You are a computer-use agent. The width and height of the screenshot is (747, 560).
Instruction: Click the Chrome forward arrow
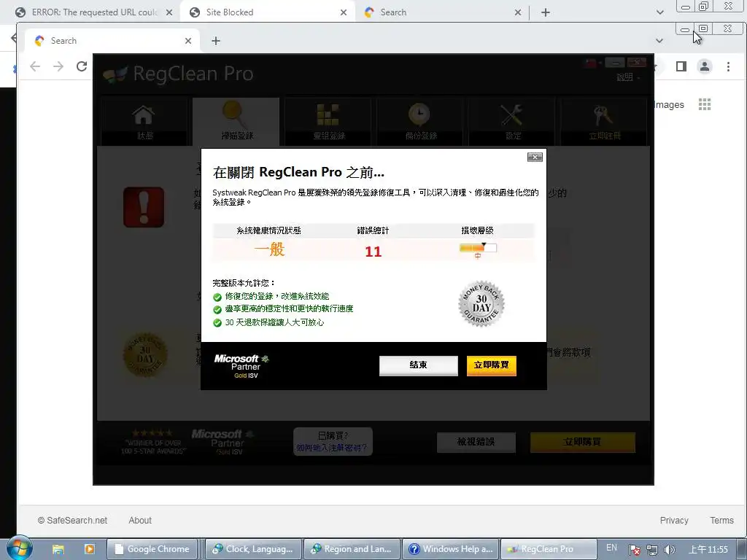click(58, 66)
